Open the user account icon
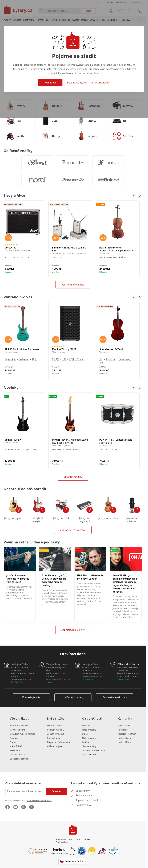This screenshot has width=148, height=868. pyautogui.click(x=130, y=11)
